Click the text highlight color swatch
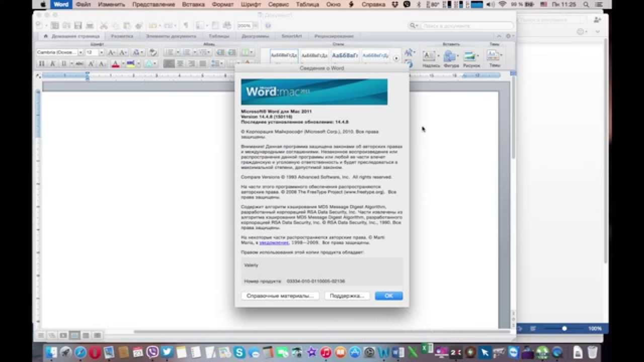The image size is (644, 362). point(131,64)
